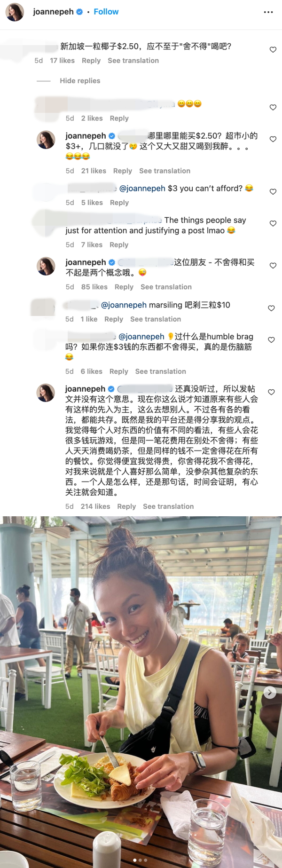Open the photo of woman eating
The height and width of the screenshot is (868, 282).
tap(141, 692)
